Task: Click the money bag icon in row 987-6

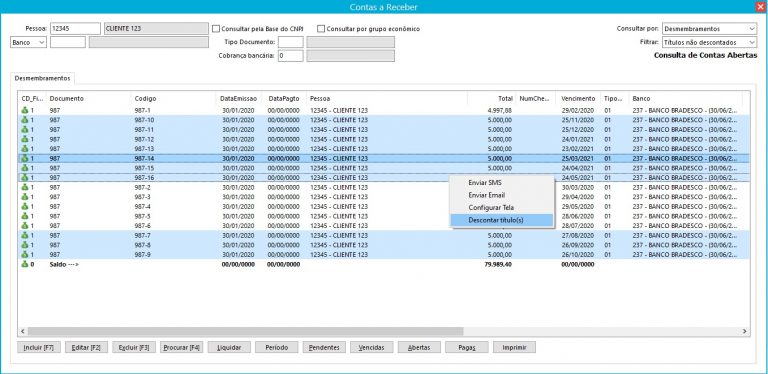Action: pyautogui.click(x=25, y=226)
